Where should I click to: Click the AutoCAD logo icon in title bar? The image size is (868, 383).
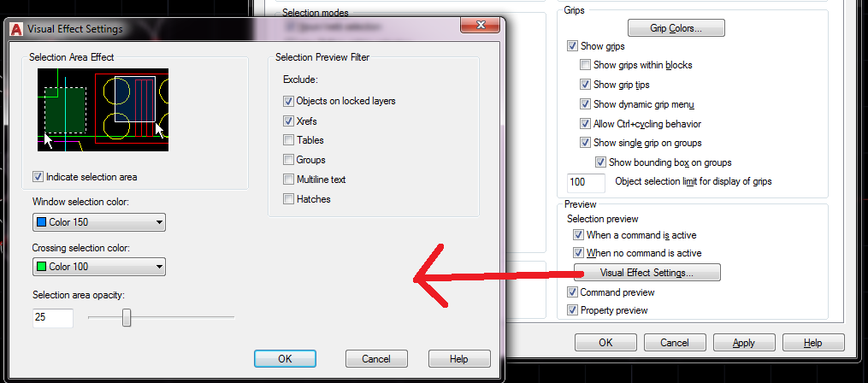(17, 28)
